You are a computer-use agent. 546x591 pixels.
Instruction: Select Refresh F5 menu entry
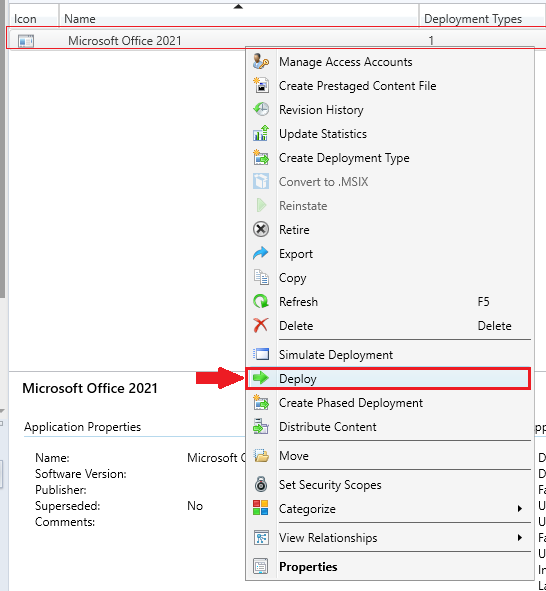click(x=390, y=302)
